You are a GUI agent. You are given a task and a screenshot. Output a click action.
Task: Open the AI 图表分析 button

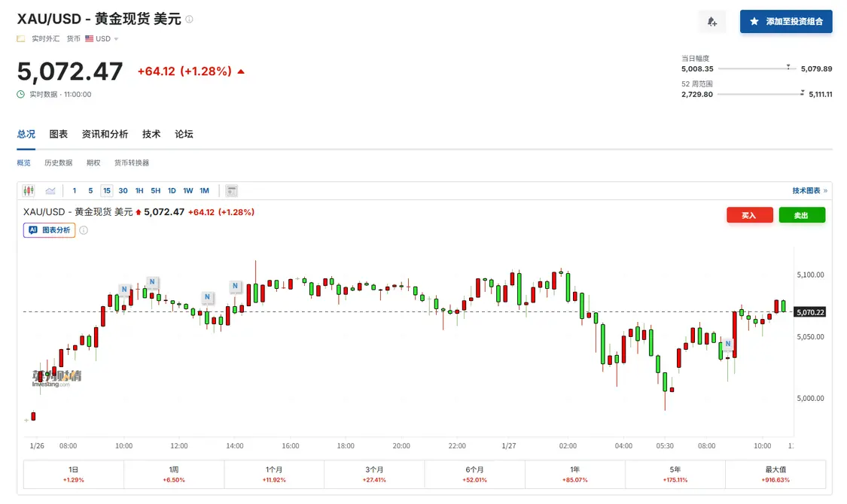pos(50,230)
